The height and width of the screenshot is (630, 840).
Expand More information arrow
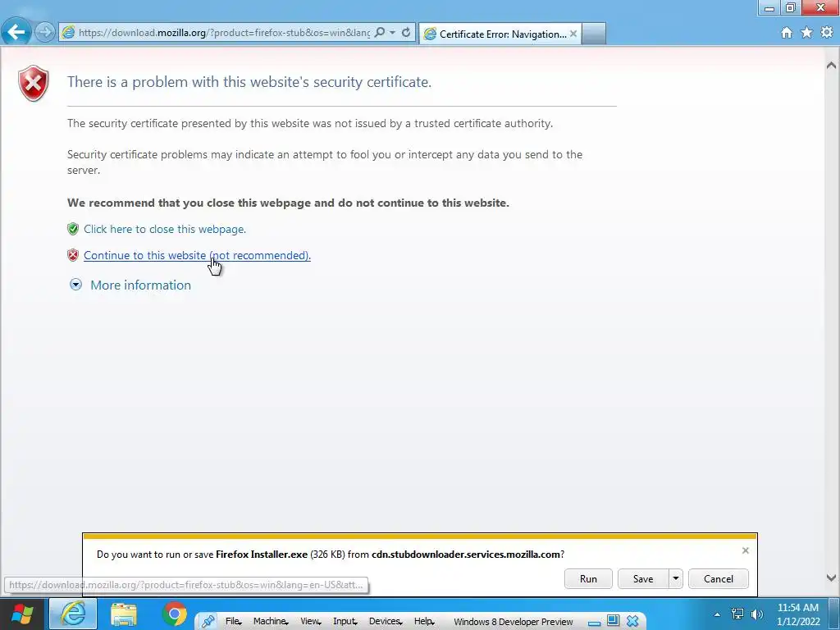click(x=76, y=285)
